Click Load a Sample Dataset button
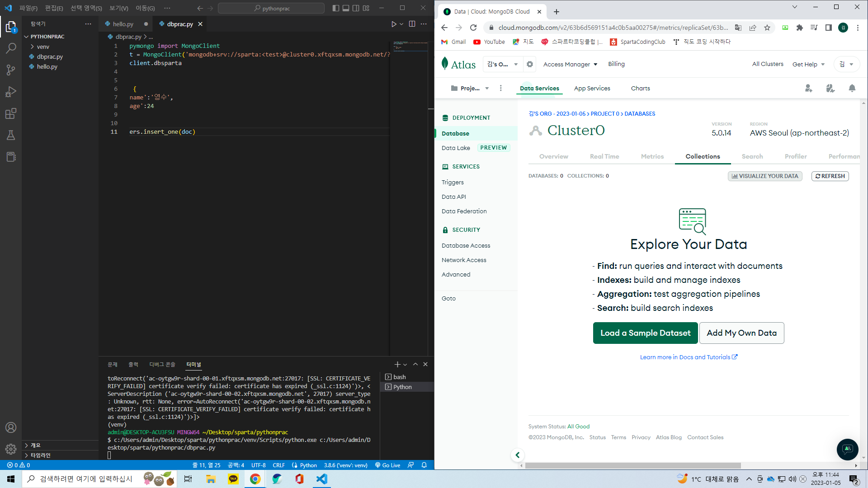868x488 pixels. tap(646, 333)
